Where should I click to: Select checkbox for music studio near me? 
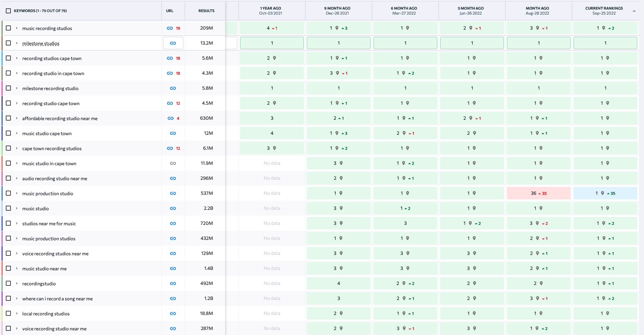[8, 269]
